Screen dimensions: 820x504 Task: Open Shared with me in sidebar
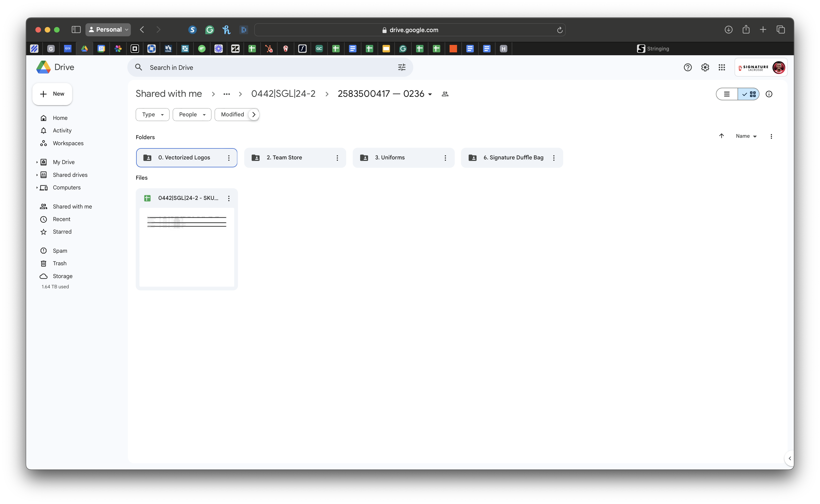[72, 206]
